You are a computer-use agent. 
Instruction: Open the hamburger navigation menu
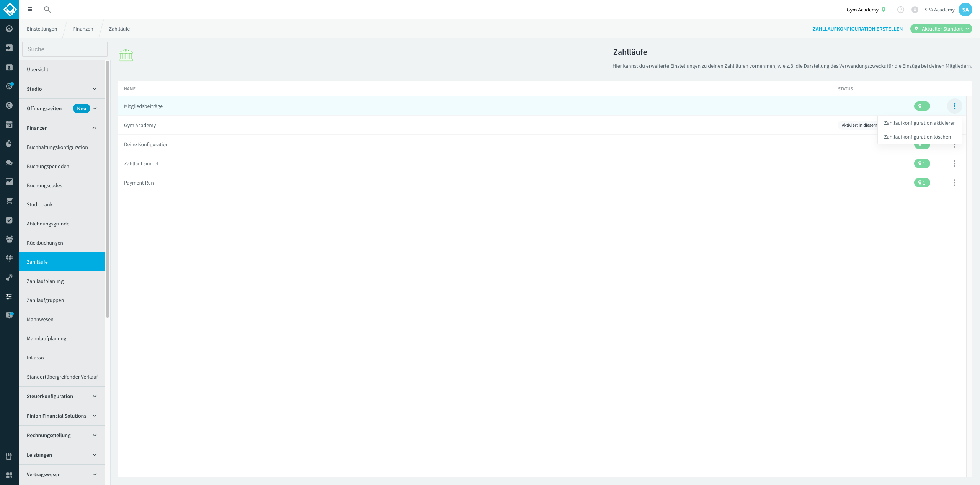pos(30,10)
